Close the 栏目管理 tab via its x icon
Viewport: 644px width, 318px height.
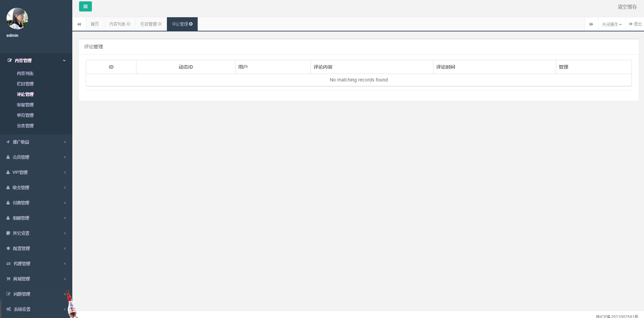[x=160, y=24]
